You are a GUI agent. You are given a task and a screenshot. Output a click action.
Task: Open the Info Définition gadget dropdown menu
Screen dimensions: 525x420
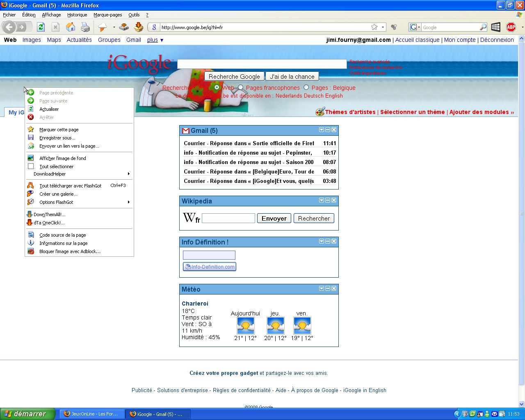click(x=322, y=241)
